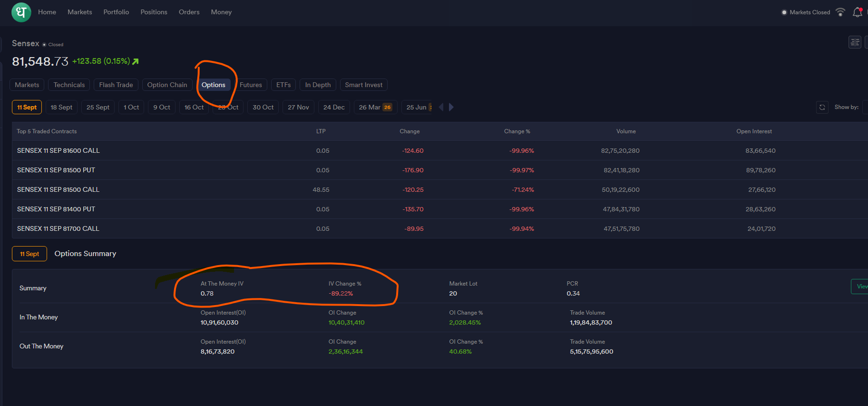Open the Markets top menu
This screenshot has height=406, width=868.
(x=80, y=12)
